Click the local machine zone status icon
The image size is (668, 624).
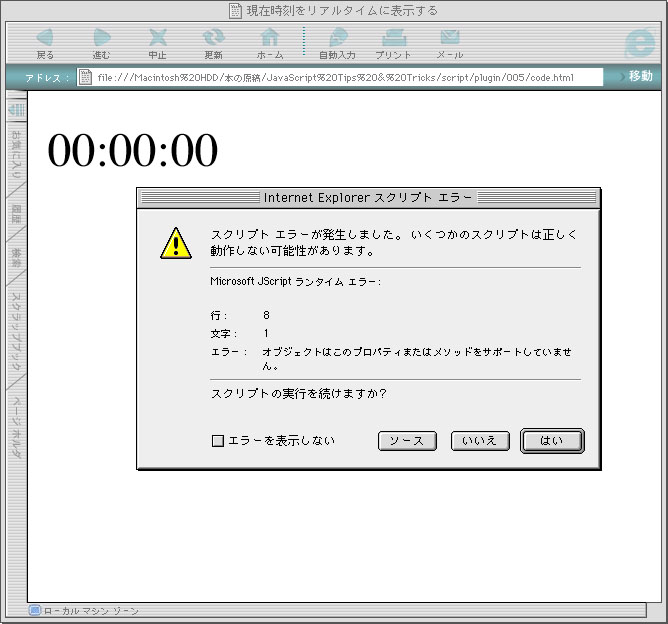35,610
